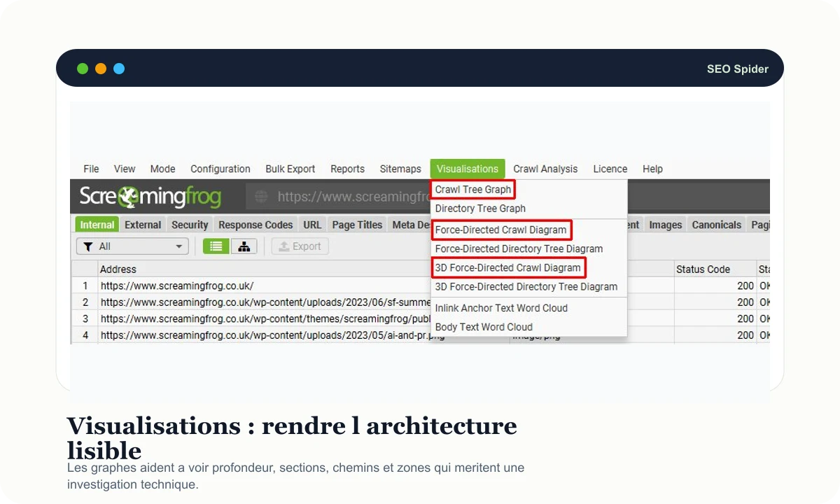Select 3D Force-Directed Directory Tree Diagram
The height and width of the screenshot is (504, 840).
(x=526, y=286)
